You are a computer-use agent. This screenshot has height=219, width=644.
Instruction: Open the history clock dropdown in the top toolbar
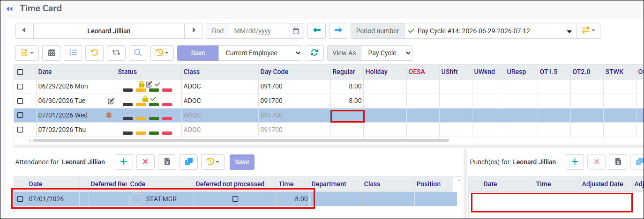point(162,53)
